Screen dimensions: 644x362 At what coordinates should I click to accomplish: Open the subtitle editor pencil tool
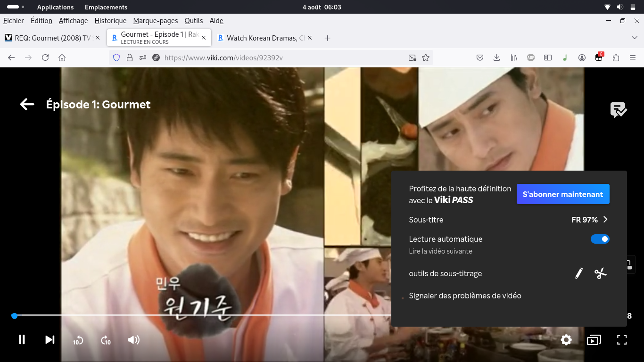coord(579,273)
